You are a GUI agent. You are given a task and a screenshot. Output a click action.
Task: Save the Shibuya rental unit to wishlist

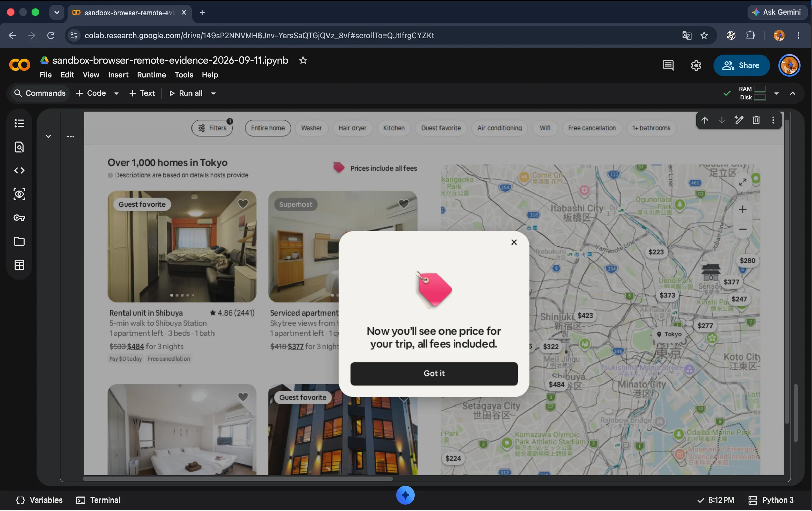[243, 204]
